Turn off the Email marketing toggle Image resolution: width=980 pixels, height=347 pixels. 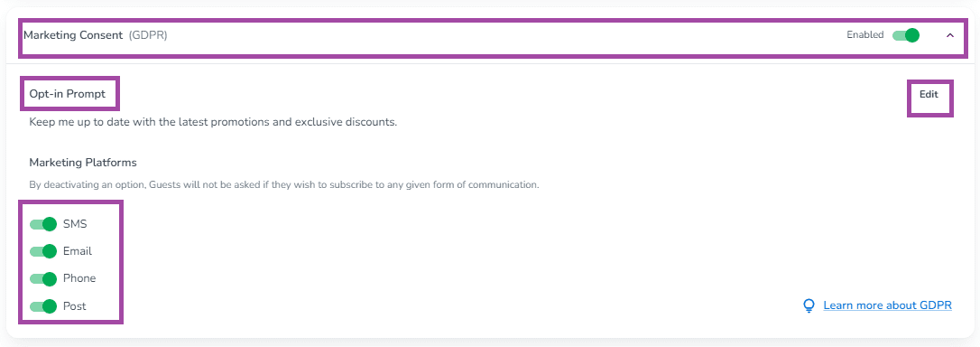pos(43,251)
